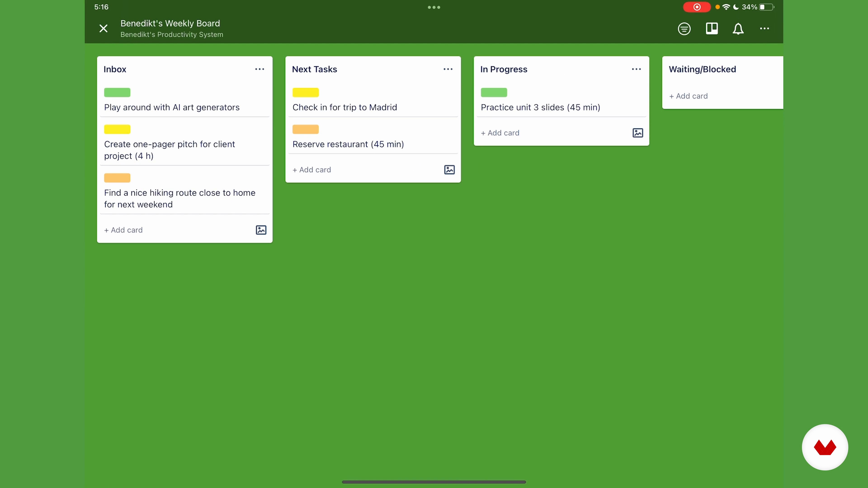Image resolution: width=868 pixels, height=488 pixels.
Task: Select the Waiting/Blocked list title
Action: click(702, 69)
